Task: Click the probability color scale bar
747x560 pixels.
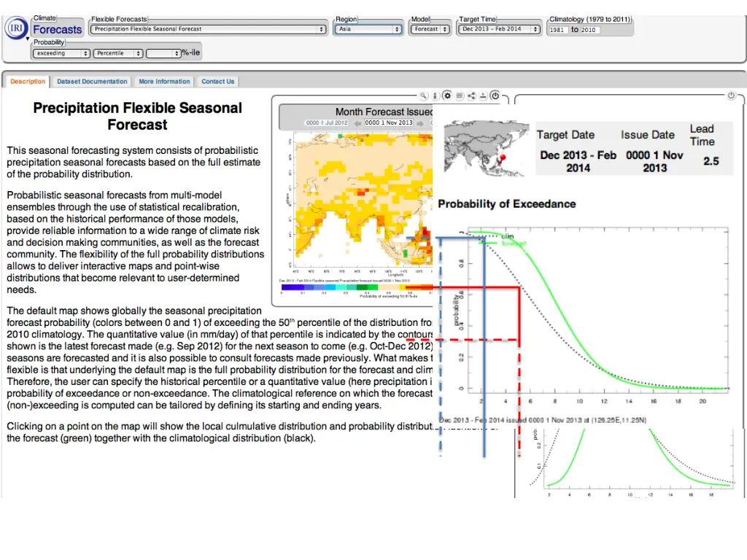Action: (357, 287)
